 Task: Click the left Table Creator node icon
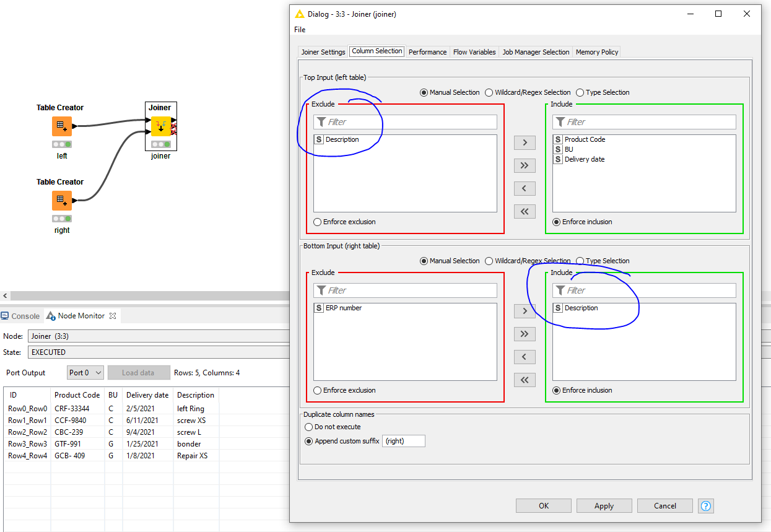61,126
